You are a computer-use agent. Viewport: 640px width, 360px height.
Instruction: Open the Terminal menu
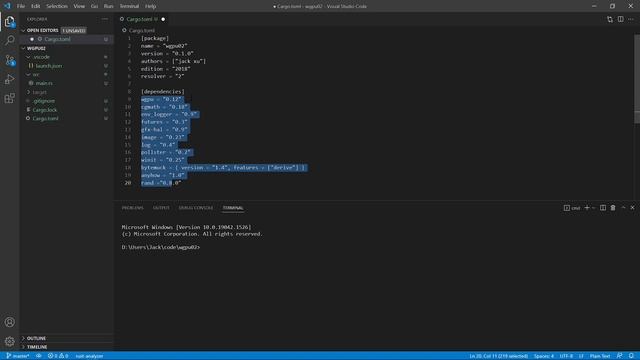coord(129,6)
